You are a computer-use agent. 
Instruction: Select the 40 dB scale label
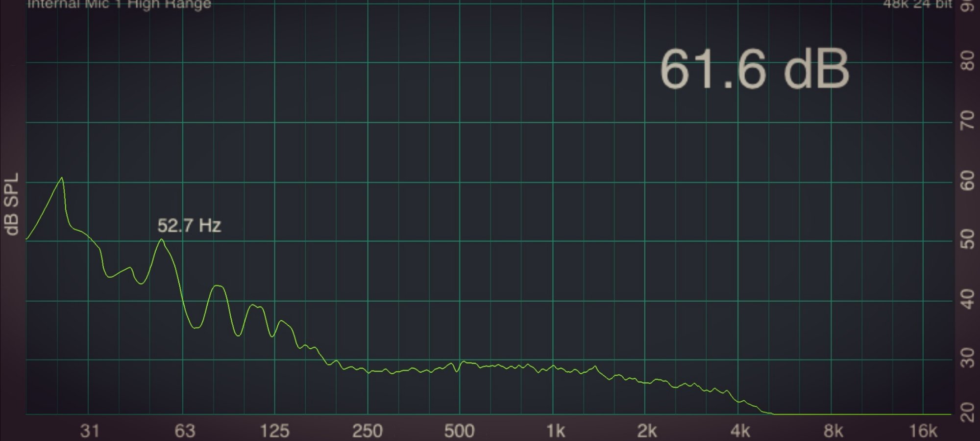[x=968, y=299]
